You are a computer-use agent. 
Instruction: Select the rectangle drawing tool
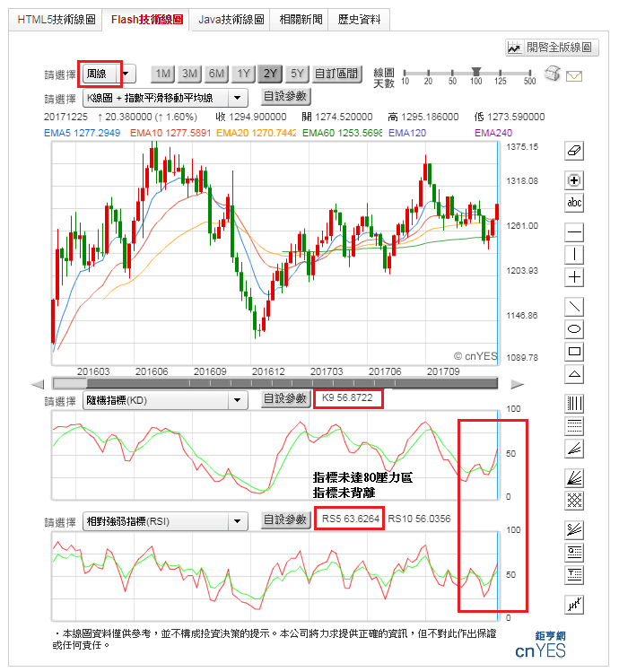tap(573, 352)
